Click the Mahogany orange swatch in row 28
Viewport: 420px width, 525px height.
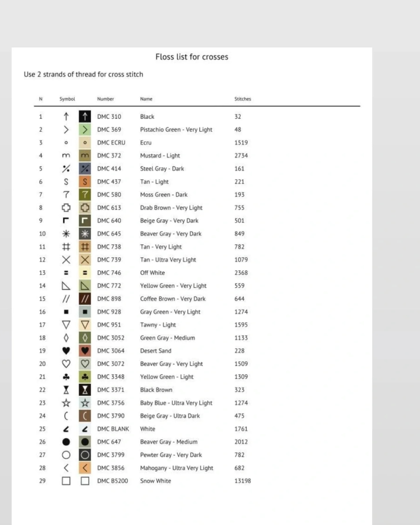click(x=85, y=468)
